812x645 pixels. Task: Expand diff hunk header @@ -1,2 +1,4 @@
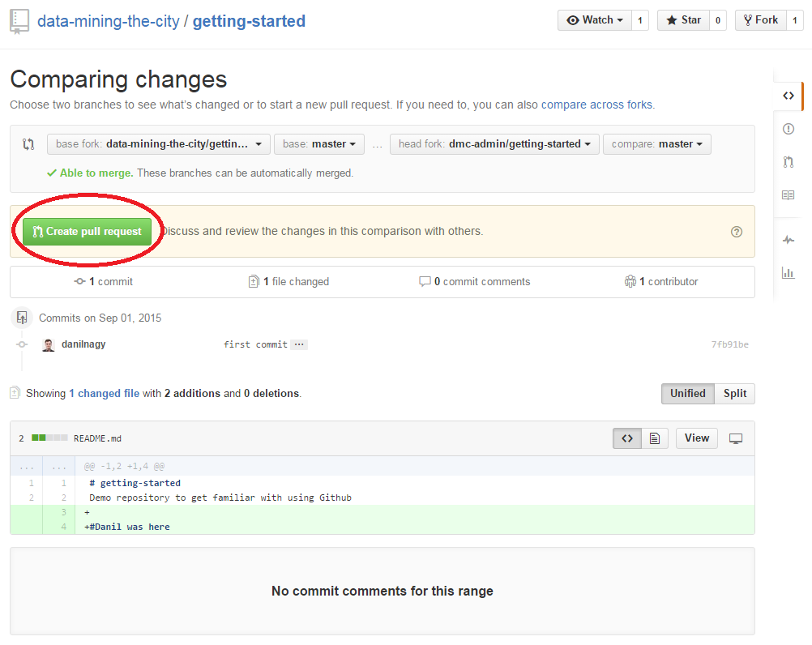coord(124,467)
